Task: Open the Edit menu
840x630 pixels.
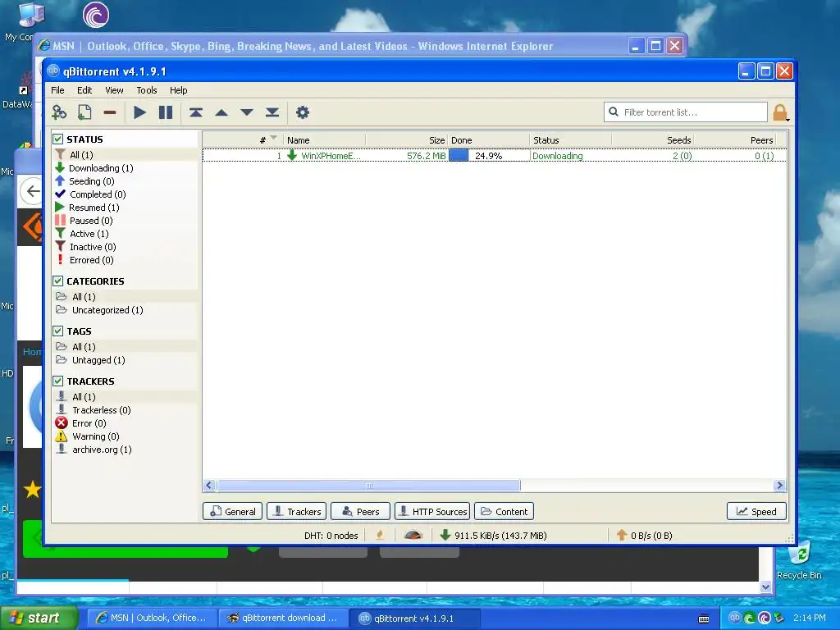Action: click(84, 90)
